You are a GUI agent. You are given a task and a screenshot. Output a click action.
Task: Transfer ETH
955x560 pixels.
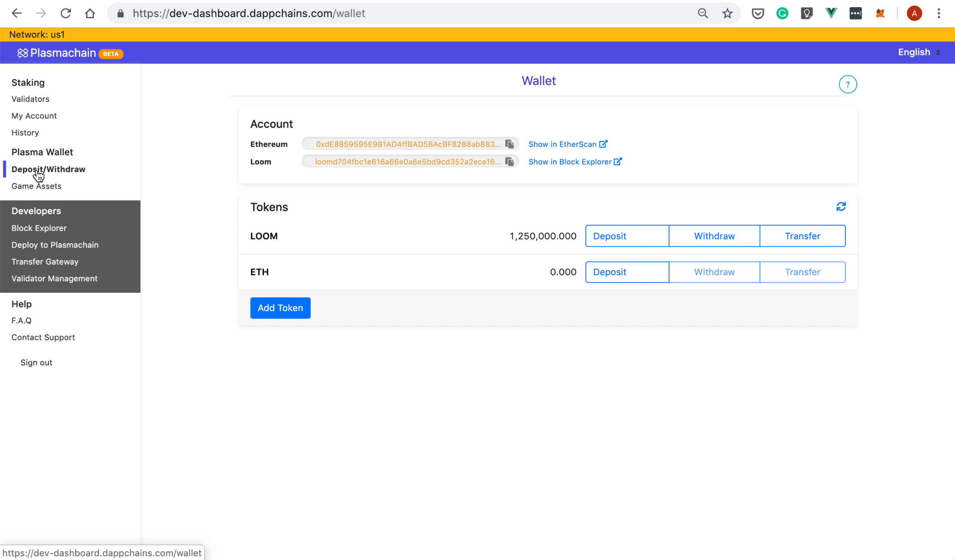pyautogui.click(x=802, y=272)
